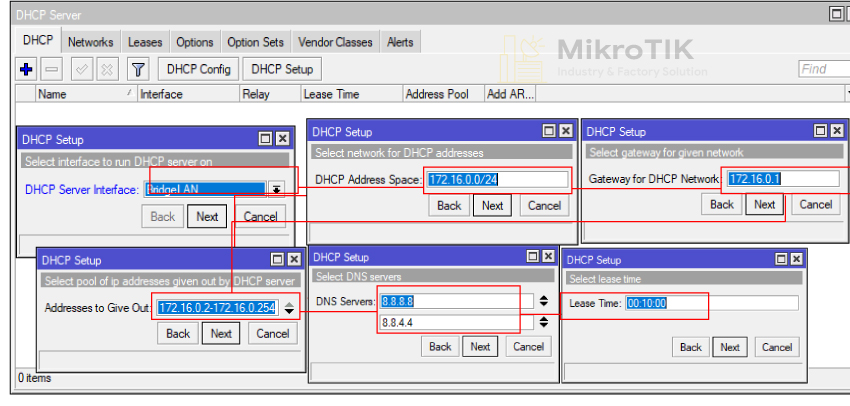Click Next in the select interface dialog

point(207,216)
